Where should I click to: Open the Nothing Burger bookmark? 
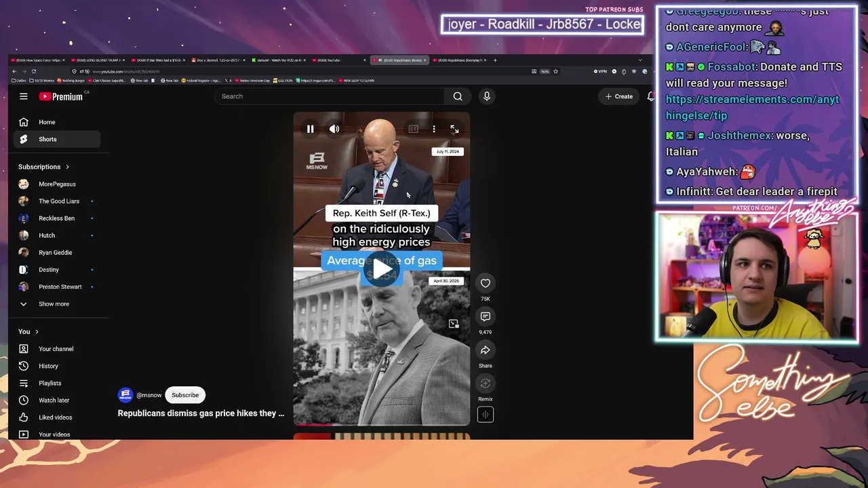[x=71, y=81]
